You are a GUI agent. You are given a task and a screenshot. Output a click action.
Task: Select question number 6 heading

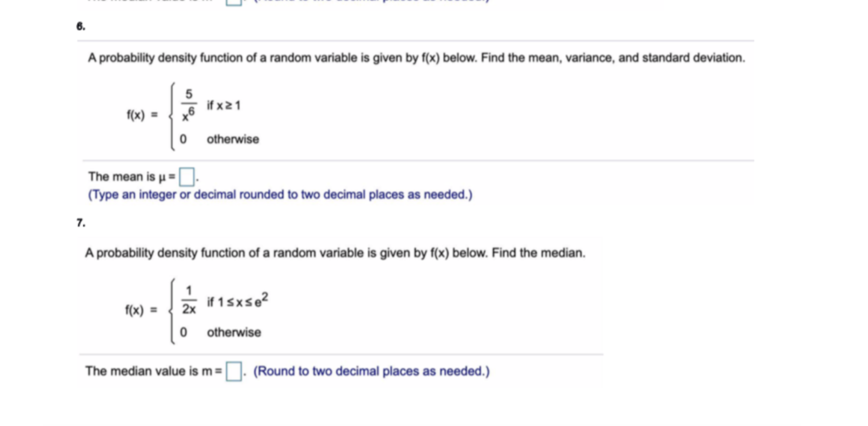pos(80,26)
